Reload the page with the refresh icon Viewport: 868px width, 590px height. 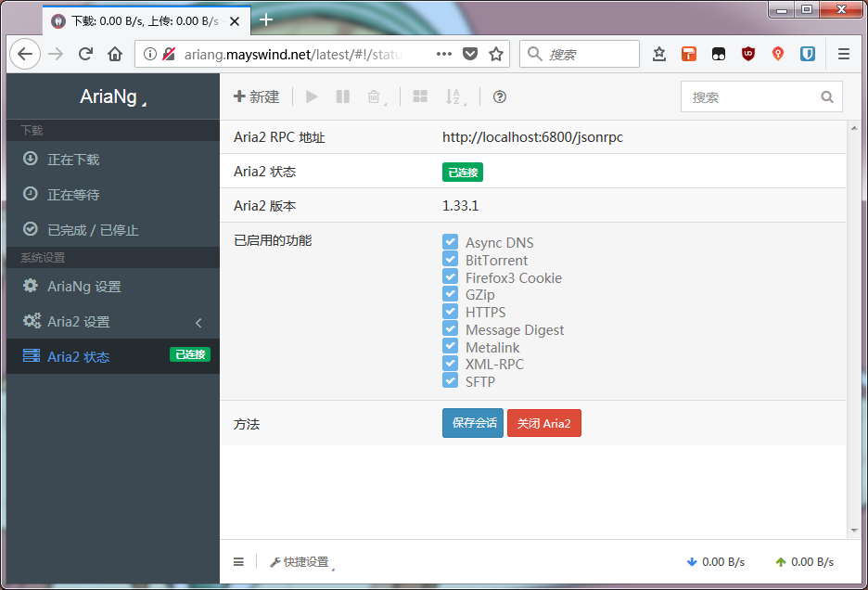tap(85, 54)
